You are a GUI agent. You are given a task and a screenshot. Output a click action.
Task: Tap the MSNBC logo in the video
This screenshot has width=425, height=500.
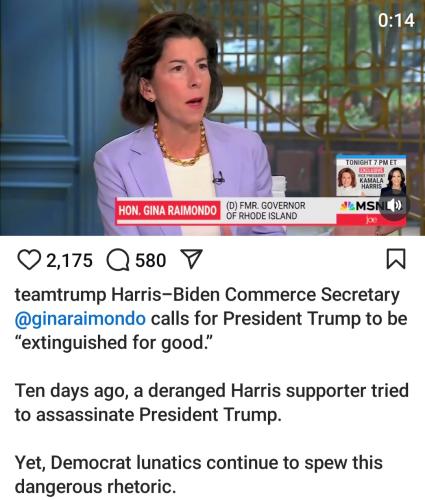(360, 206)
